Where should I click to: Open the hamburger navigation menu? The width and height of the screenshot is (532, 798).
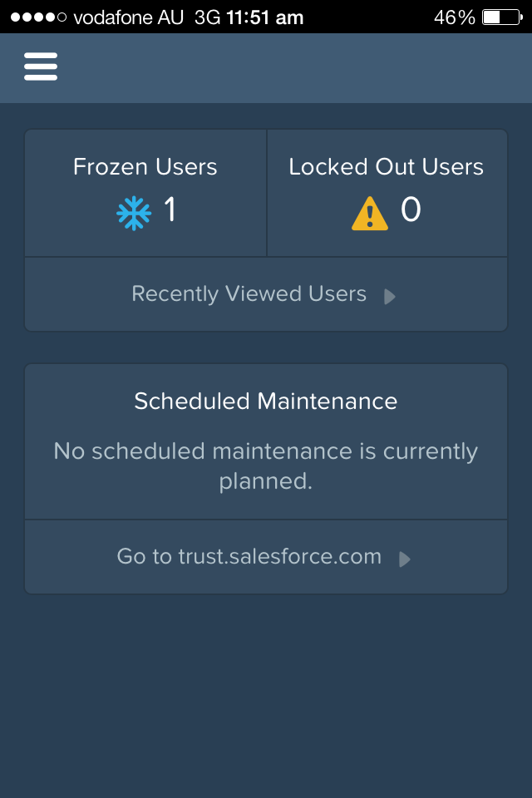[41, 66]
